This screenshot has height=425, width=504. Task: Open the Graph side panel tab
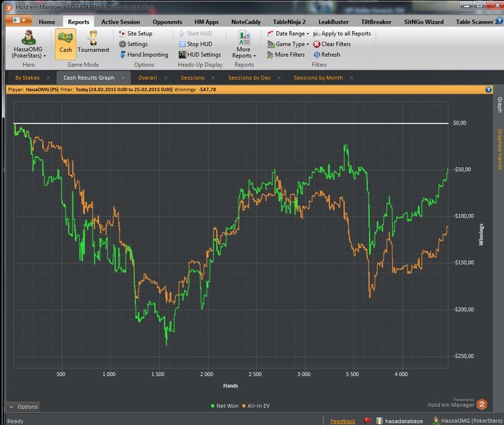(x=500, y=104)
